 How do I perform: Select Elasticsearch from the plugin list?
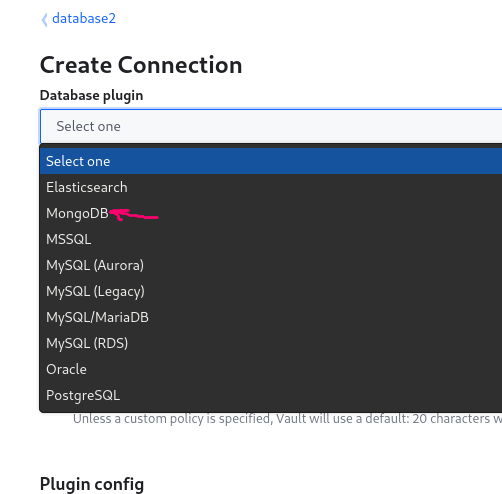(x=271, y=187)
